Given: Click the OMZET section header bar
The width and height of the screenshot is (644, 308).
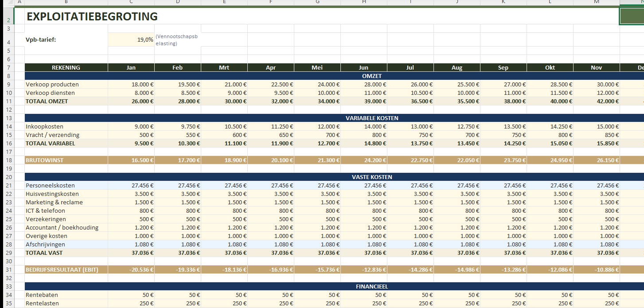Looking at the screenshot, I should click(x=371, y=76).
